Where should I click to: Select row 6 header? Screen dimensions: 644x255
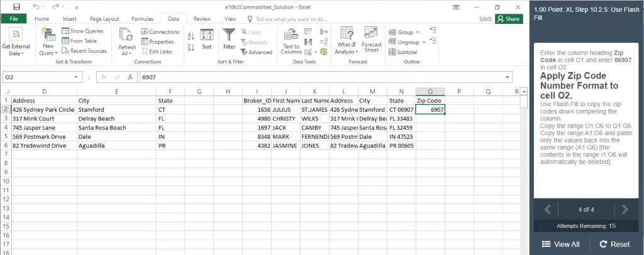[6, 146]
